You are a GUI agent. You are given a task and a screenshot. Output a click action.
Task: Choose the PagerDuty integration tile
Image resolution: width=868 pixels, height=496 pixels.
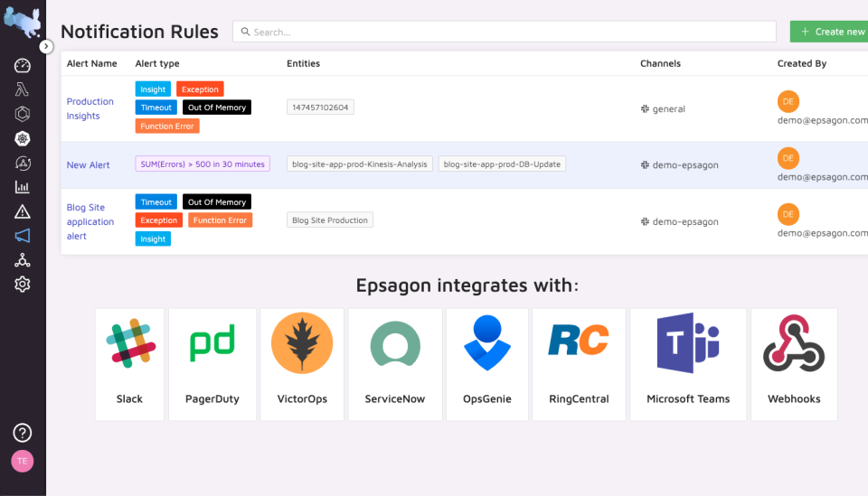tap(212, 364)
